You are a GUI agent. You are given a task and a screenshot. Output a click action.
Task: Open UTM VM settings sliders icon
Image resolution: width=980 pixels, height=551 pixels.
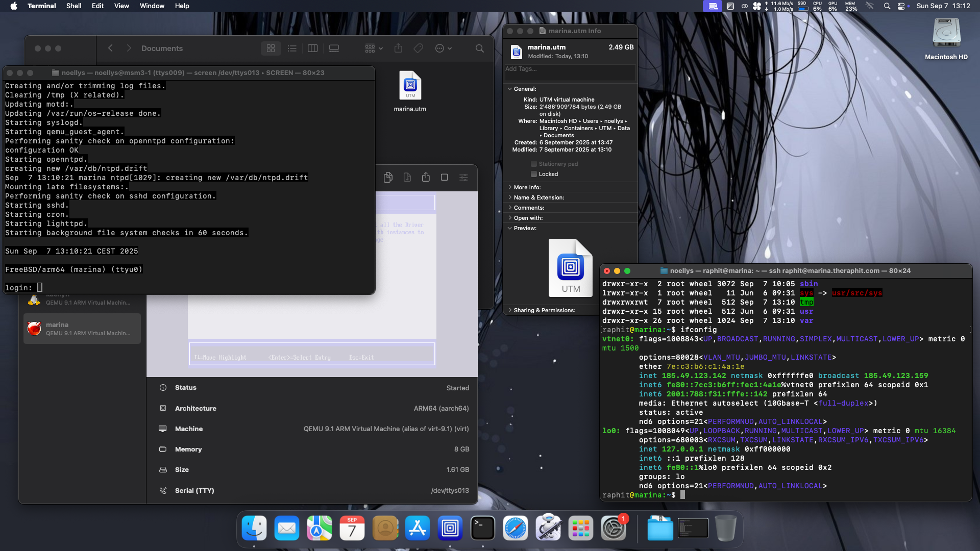coord(463,177)
